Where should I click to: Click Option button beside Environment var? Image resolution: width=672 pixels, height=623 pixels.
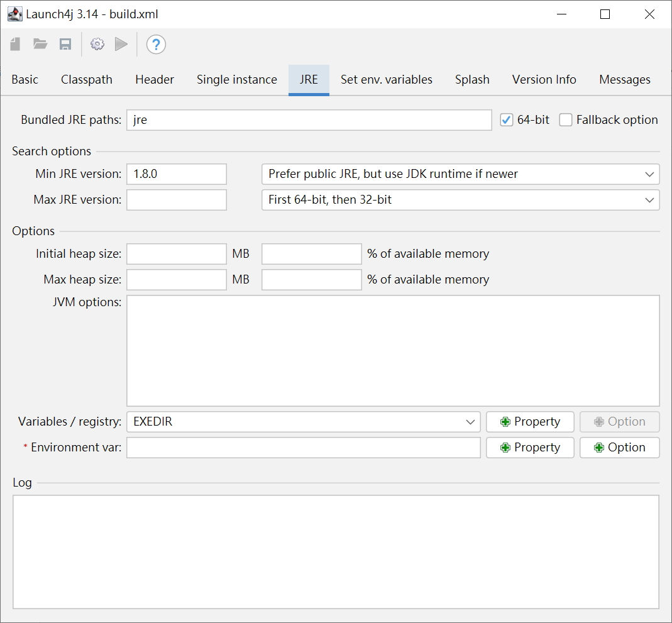click(620, 448)
